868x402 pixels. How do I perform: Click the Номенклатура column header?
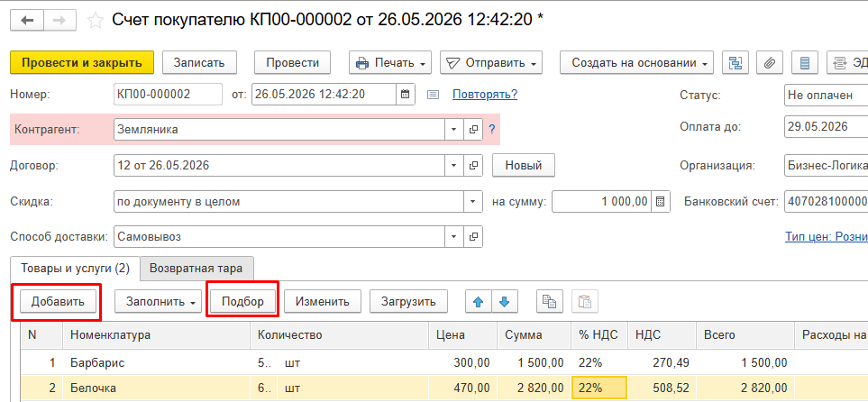157,335
